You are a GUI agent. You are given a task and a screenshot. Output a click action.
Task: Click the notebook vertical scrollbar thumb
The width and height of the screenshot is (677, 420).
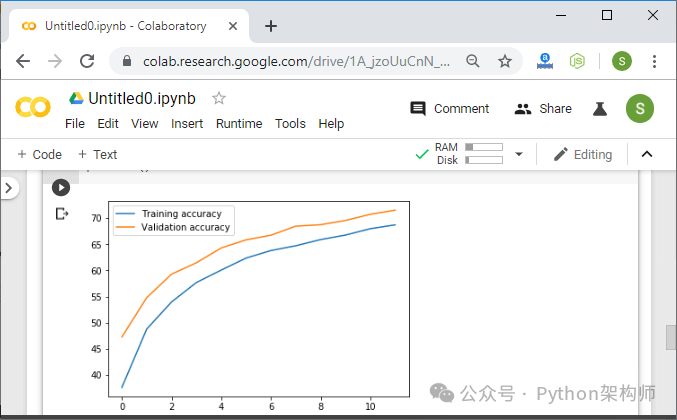click(671, 337)
